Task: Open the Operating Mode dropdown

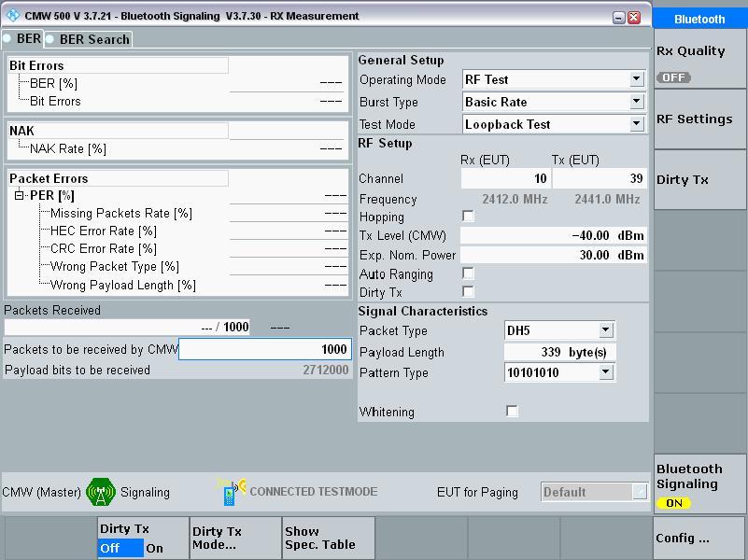Action: coord(636,79)
